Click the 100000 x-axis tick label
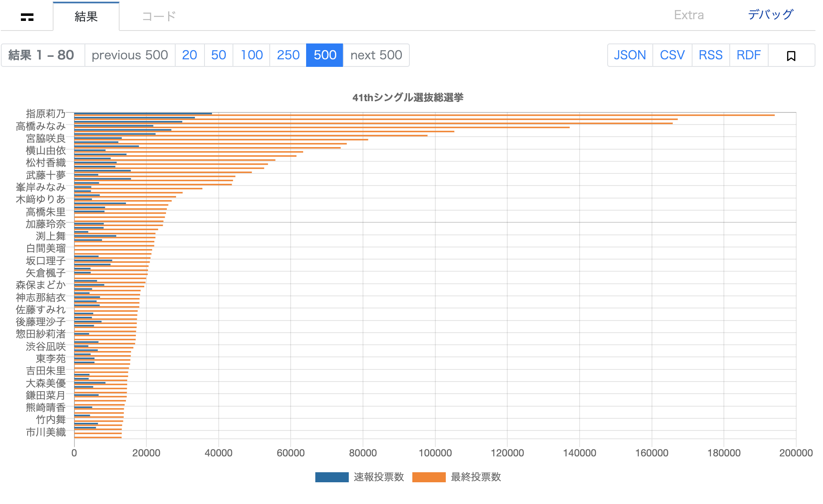This screenshot has height=504, width=823. [x=435, y=453]
